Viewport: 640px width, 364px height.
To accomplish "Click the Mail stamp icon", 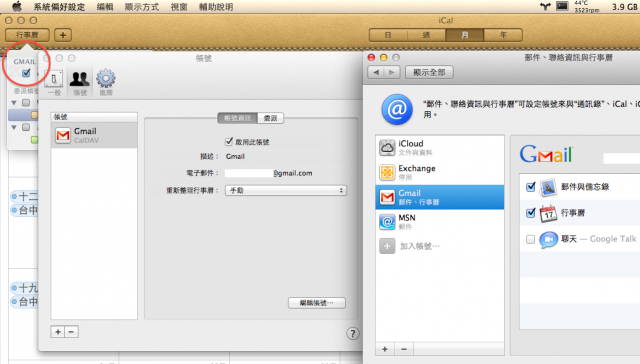I will [548, 187].
